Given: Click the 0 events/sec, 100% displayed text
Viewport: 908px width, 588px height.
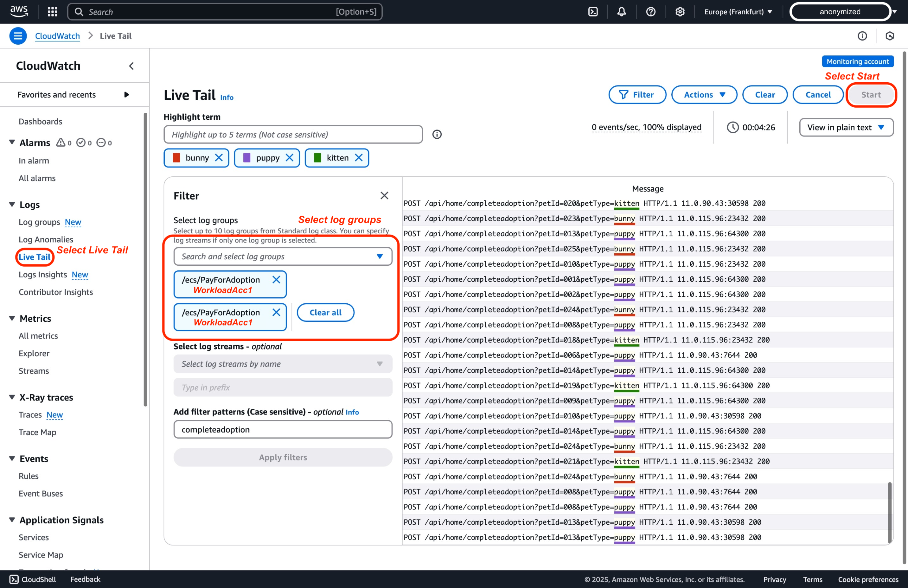Looking at the screenshot, I should [x=646, y=127].
